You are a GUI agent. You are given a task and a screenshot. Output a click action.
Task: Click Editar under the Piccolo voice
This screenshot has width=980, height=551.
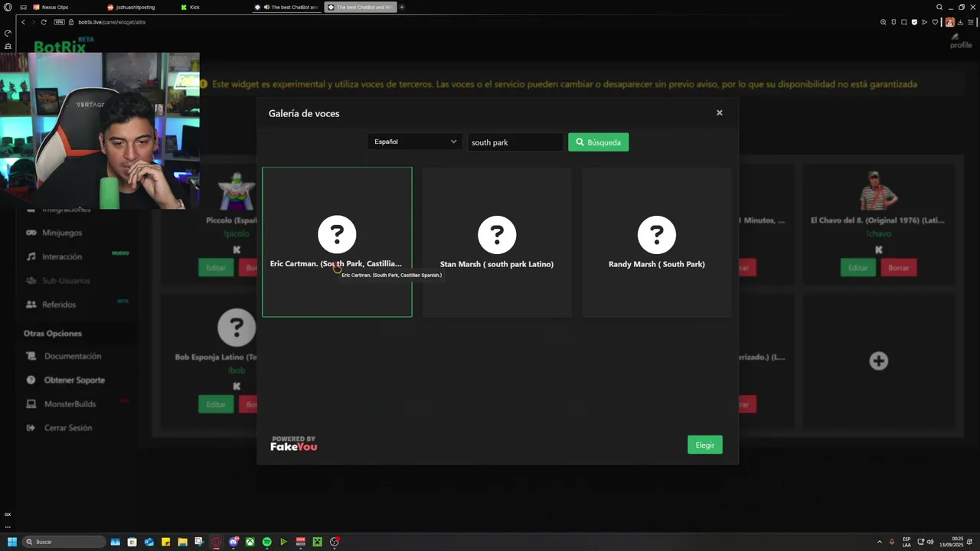[216, 268]
